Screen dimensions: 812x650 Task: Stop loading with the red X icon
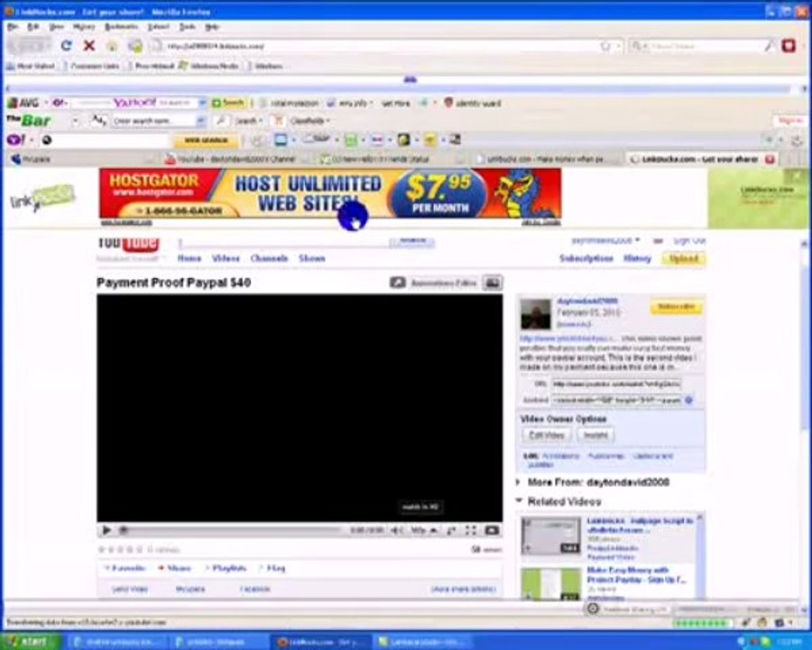point(89,46)
